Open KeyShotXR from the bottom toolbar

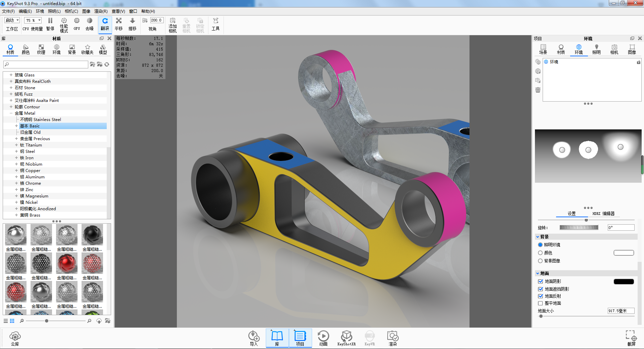click(346, 338)
